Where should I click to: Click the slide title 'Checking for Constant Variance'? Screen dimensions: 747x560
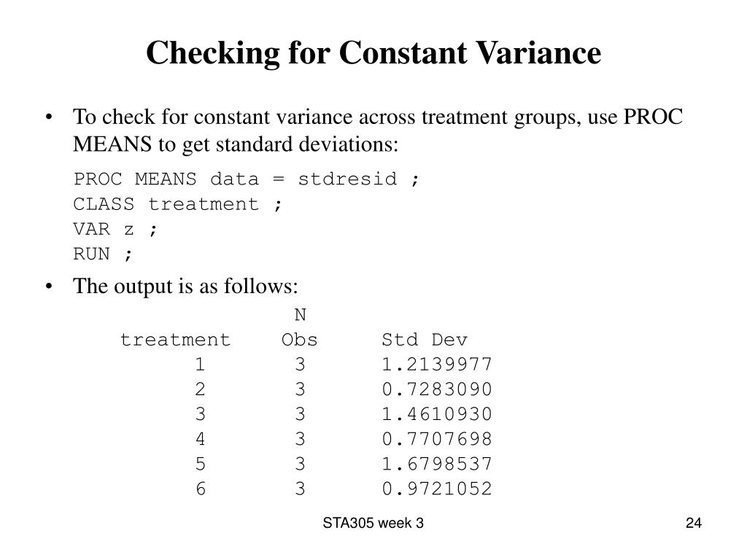(373, 52)
